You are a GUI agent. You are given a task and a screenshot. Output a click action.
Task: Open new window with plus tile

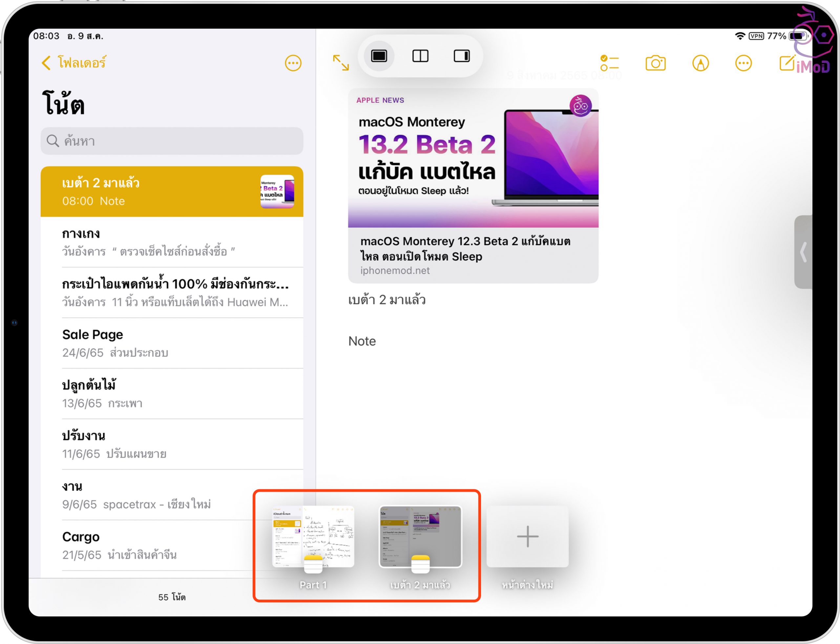(x=527, y=537)
